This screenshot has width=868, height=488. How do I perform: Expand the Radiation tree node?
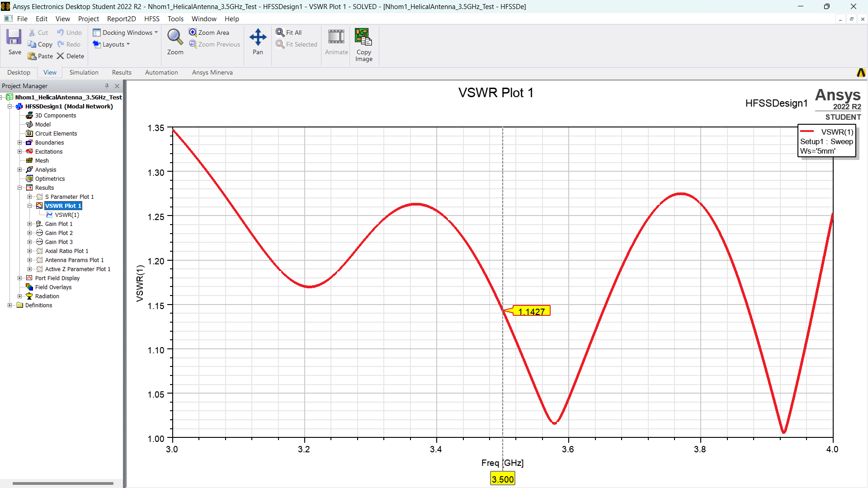pyautogui.click(x=20, y=296)
